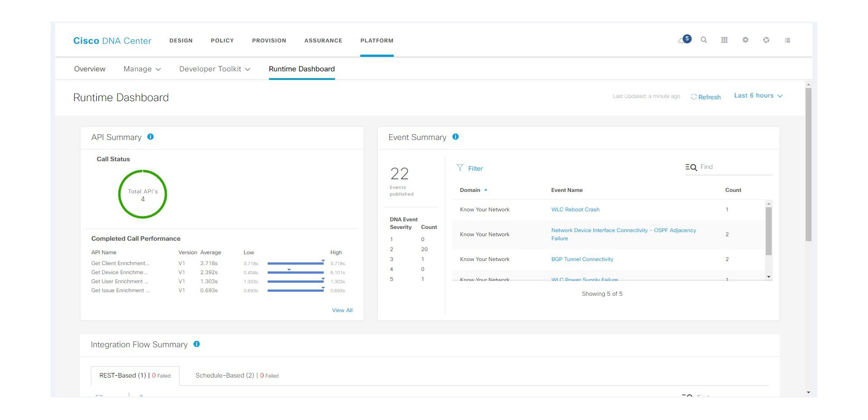The image size is (868, 420).
Task: Click the Integration Flow Summary info icon
Action: (197, 344)
